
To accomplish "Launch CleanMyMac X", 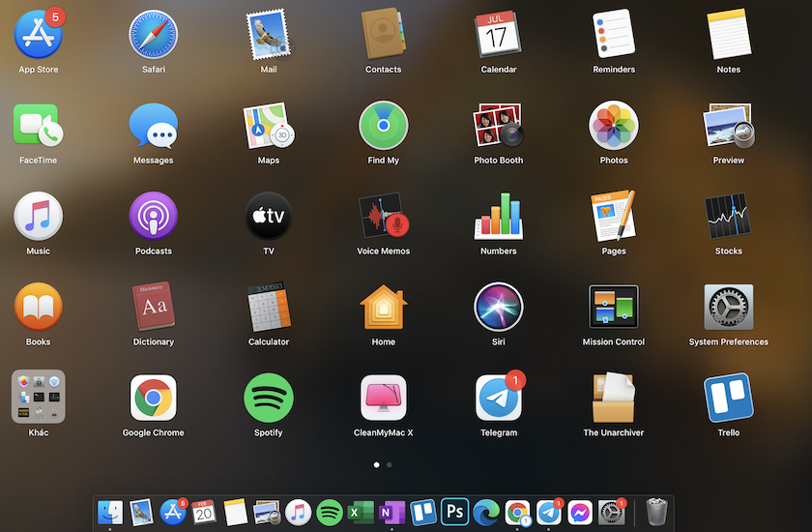I will pos(383,398).
